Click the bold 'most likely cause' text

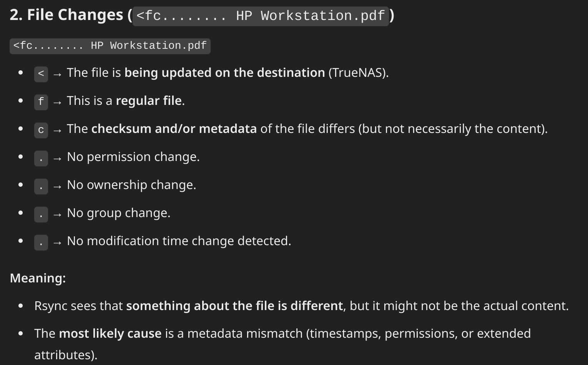point(110,333)
